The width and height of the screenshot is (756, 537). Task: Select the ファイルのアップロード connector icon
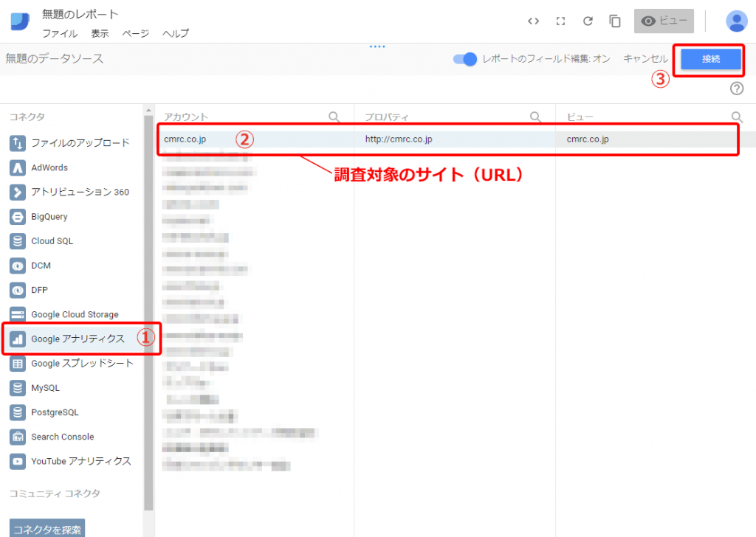18,143
